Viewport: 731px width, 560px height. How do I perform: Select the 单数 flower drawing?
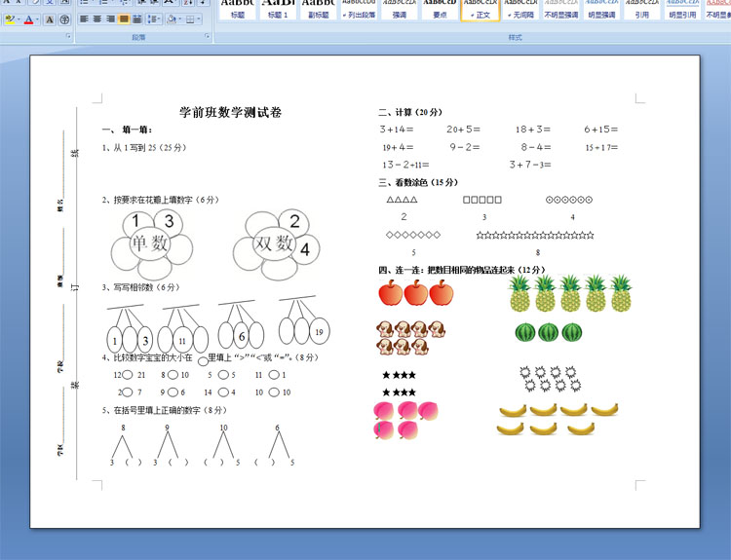pos(151,244)
